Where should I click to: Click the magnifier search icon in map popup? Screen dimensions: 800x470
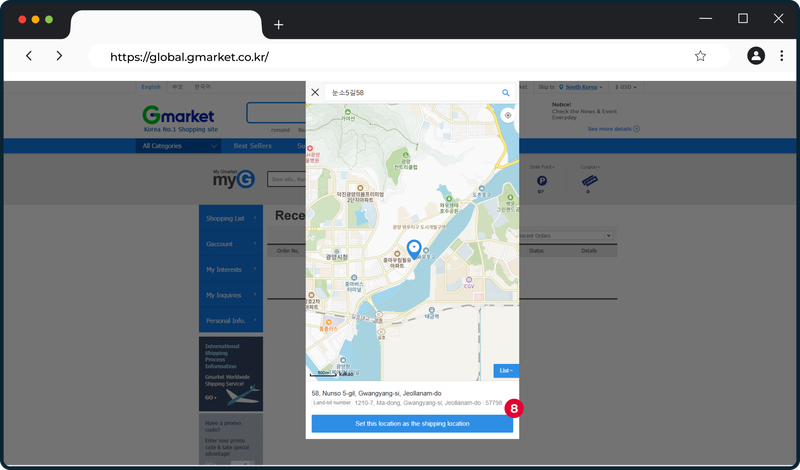[506, 92]
